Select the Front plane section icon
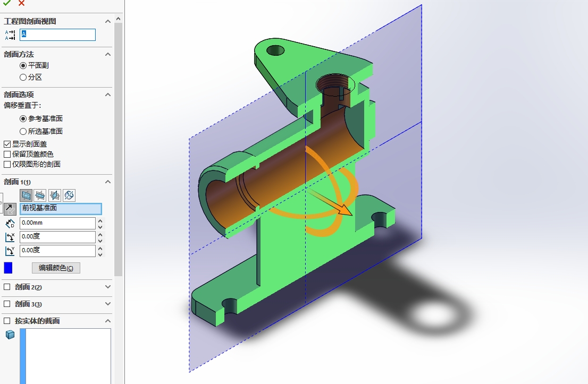Screen dimensions: 588x384 [26, 195]
